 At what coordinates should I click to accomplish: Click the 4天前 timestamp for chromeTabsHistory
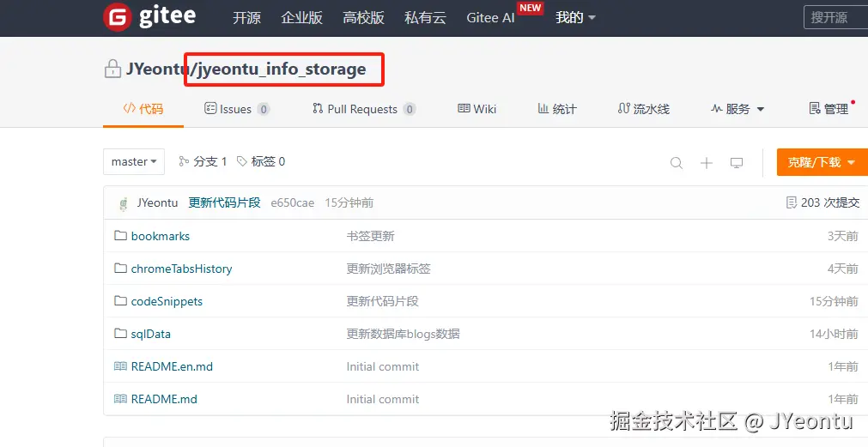pos(842,269)
